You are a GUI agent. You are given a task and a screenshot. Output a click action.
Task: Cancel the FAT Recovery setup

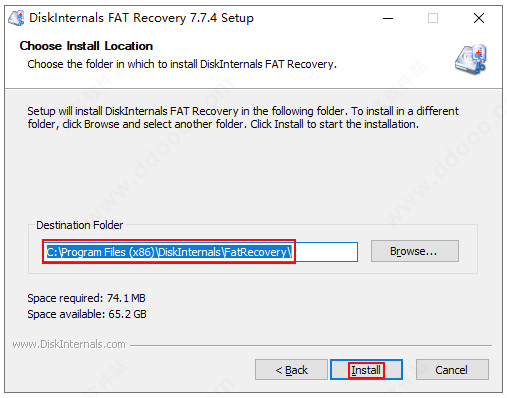pos(452,370)
